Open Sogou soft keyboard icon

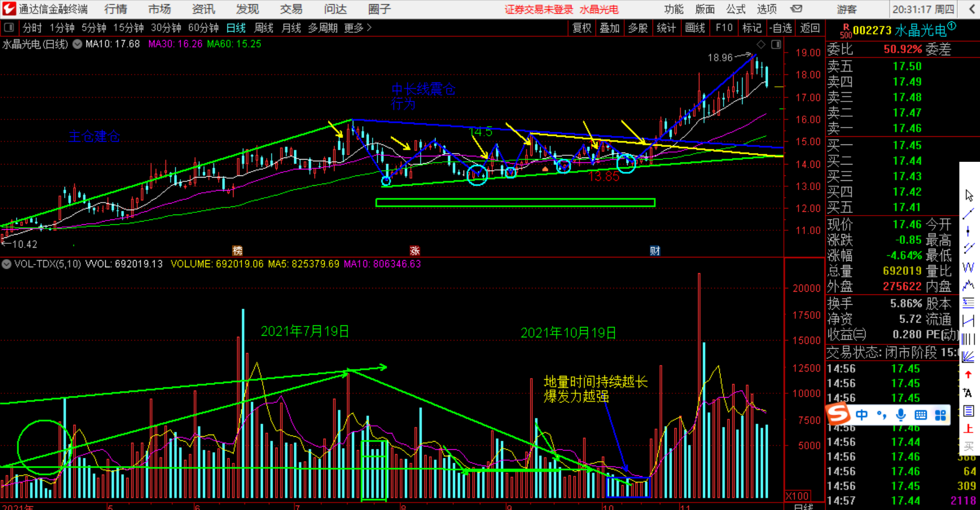[920, 415]
